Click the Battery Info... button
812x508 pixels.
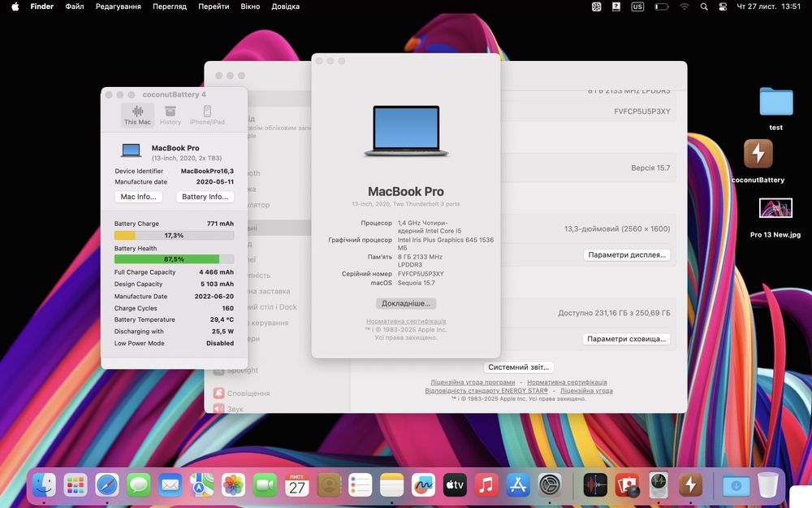point(205,197)
